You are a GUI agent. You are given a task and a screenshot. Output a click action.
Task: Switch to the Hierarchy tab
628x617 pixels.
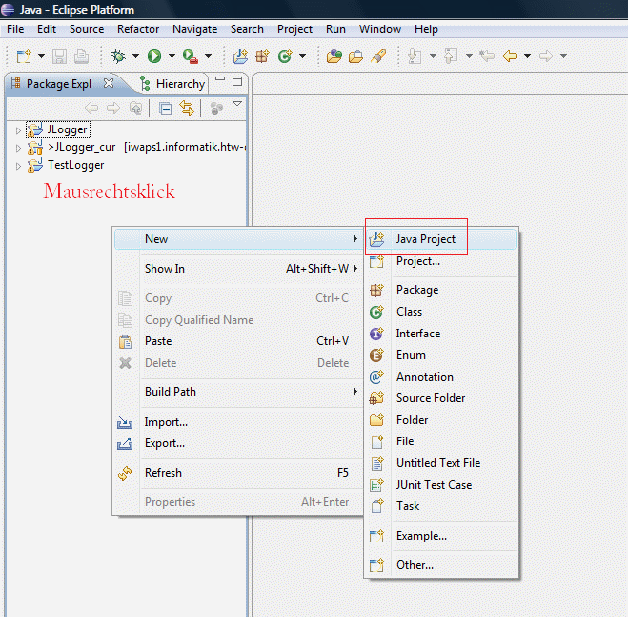(x=173, y=84)
